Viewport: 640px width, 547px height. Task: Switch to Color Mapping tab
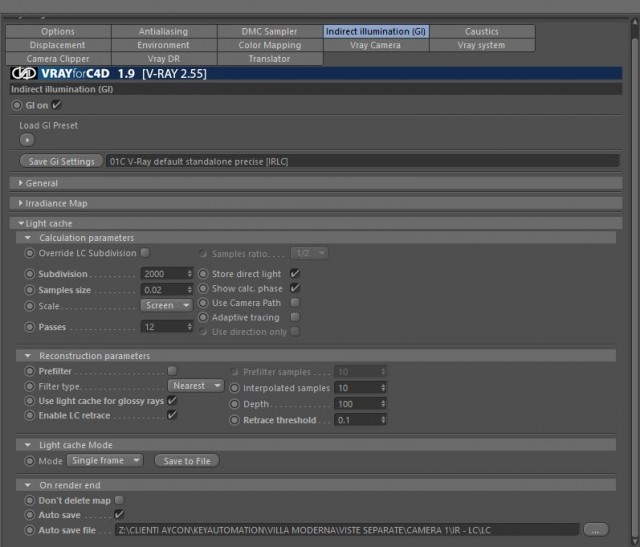(x=269, y=45)
